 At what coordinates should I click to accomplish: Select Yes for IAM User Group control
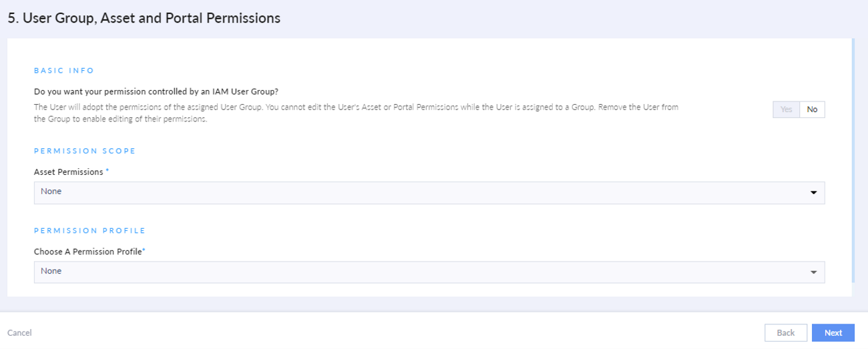786,109
